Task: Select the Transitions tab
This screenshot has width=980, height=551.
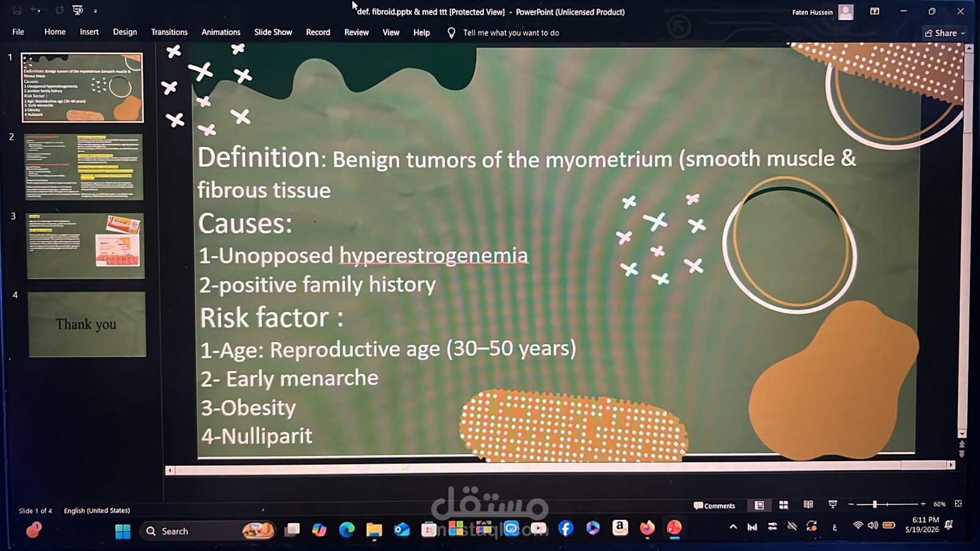Action: coord(169,32)
